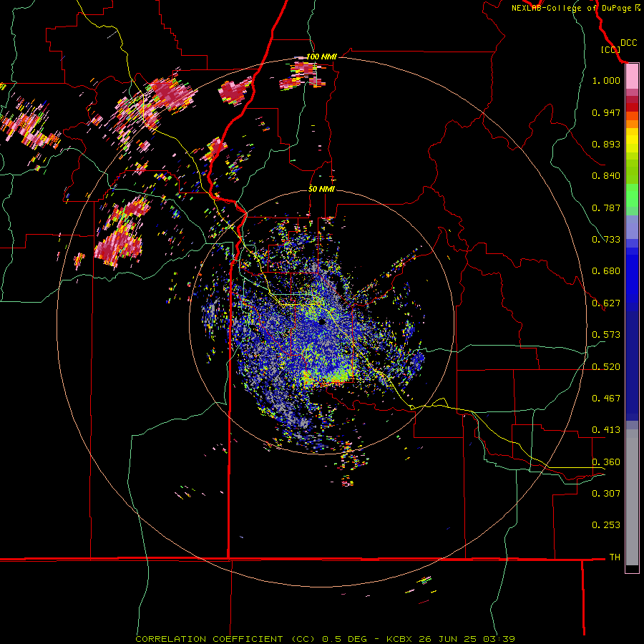This screenshot has width=644, height=644.
Task: Pick the pink swatch on color bar
Action: [632, 77]
